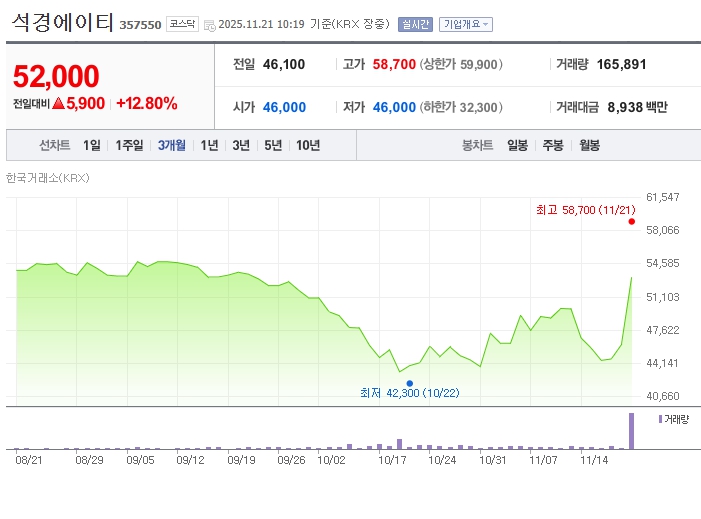Click the blue dot marking 최저 42,300

point(410,383)
